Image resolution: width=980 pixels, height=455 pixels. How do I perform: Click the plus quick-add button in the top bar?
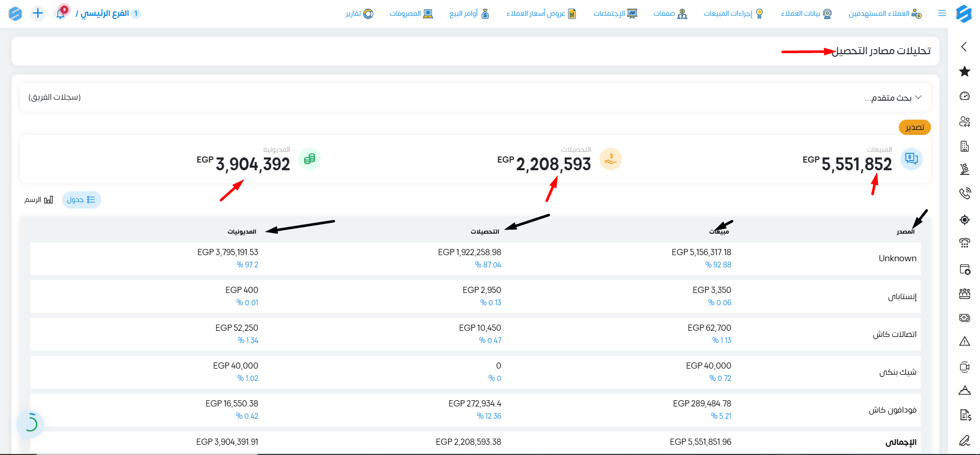tap(38, 13)
